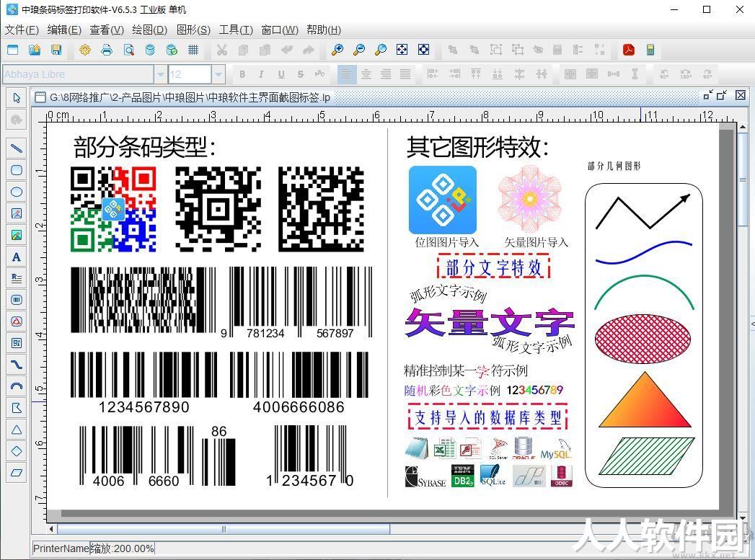This screenshot has height=560, width=755.
Task: Toggle Italic text formatting
Action: (262, 74)
